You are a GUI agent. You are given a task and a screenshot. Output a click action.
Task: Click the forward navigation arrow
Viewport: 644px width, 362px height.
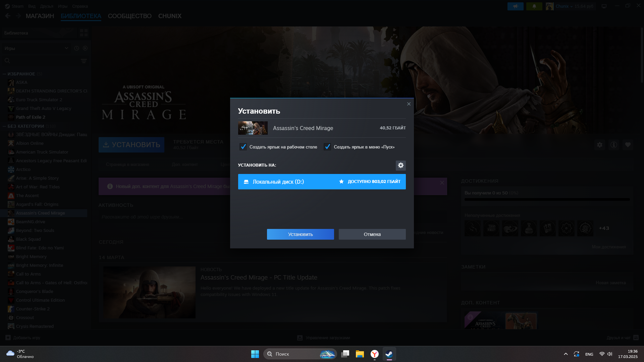coord(18,16)
